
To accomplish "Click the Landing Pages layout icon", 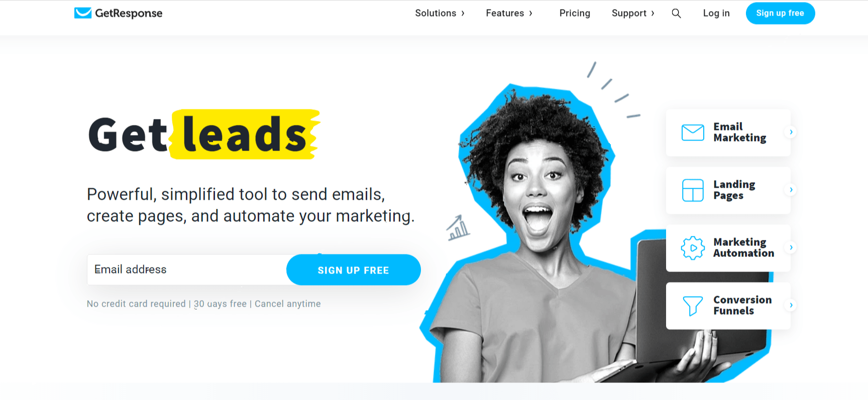I will pos(693,190).
